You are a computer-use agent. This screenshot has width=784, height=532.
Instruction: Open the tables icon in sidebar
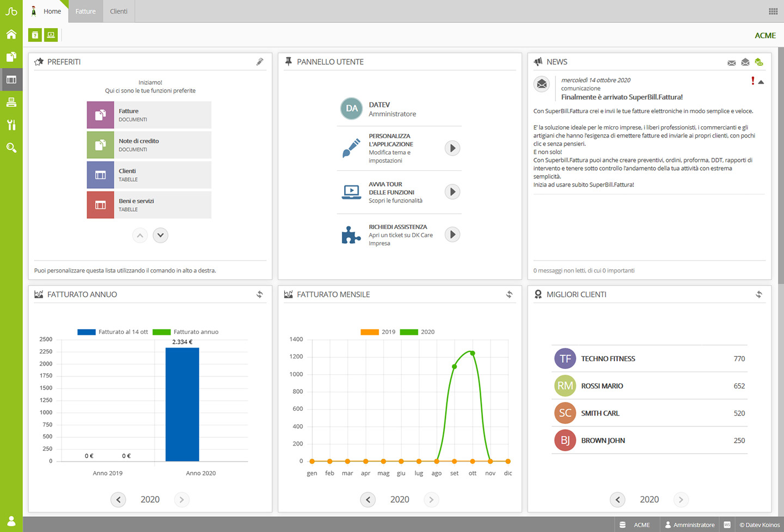(11, 79)
